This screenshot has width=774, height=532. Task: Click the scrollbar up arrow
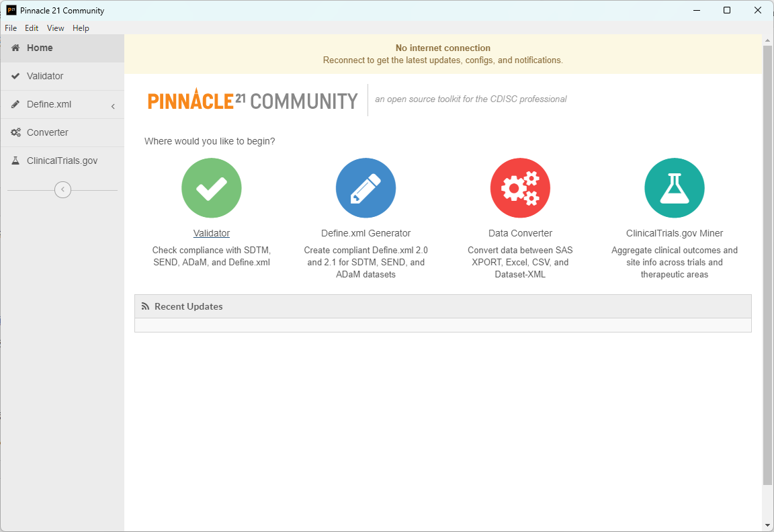pos(767,40)
